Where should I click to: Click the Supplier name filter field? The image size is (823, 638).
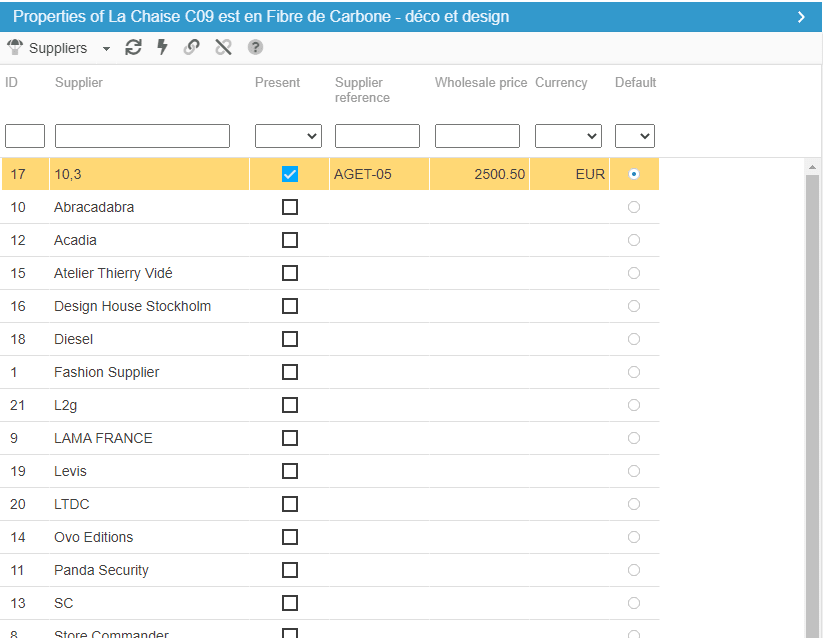[142, 136]
